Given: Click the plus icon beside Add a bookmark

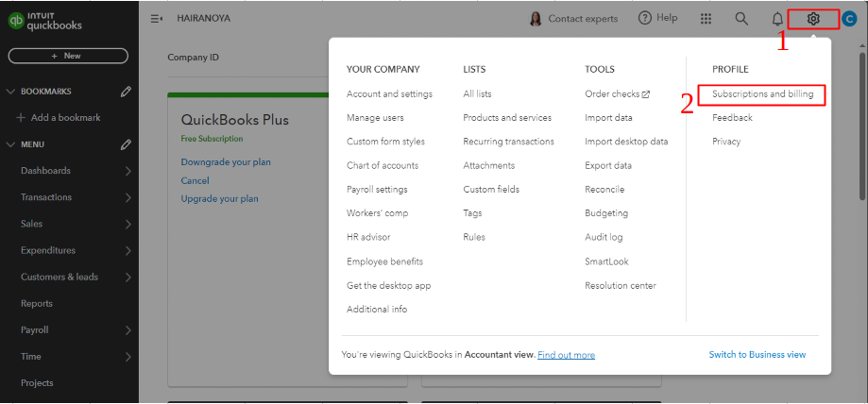Looking at the screenshot, I should tap(22, 118).
